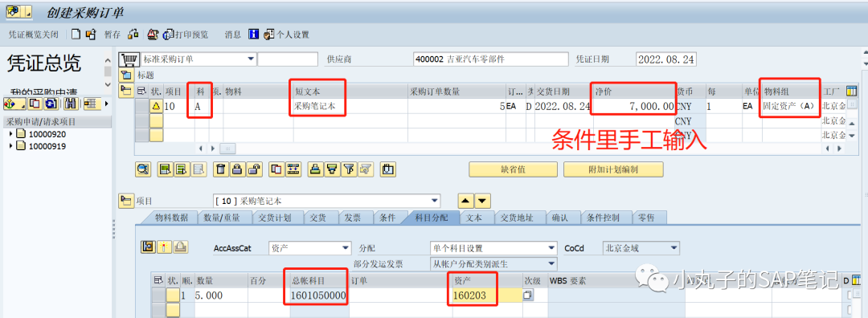Viewport: 868px width, 318px height.
Task: Click the check document icon before 打印预览
Action: pyautogui.click(x=154, y=35)
